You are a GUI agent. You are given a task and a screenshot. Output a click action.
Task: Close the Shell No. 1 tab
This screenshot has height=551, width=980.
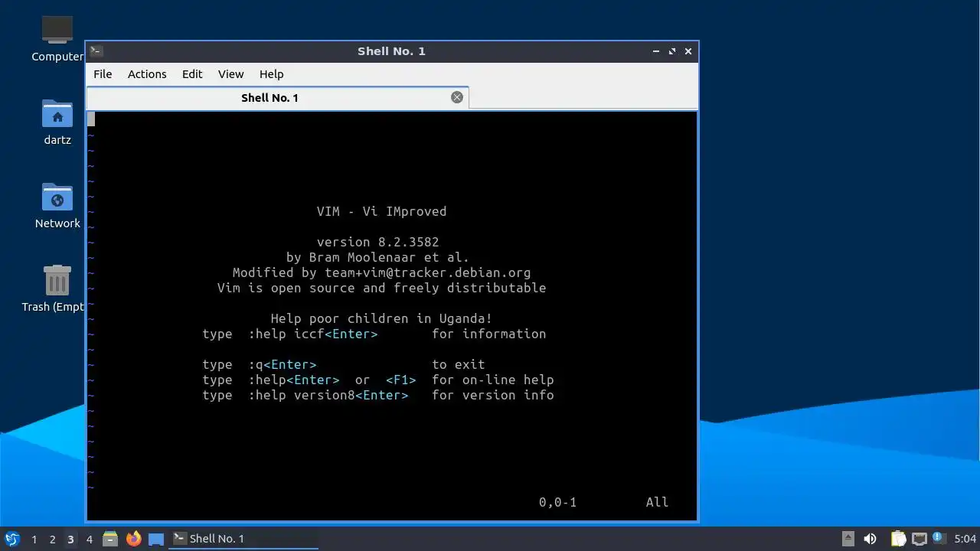pos(457,97)
